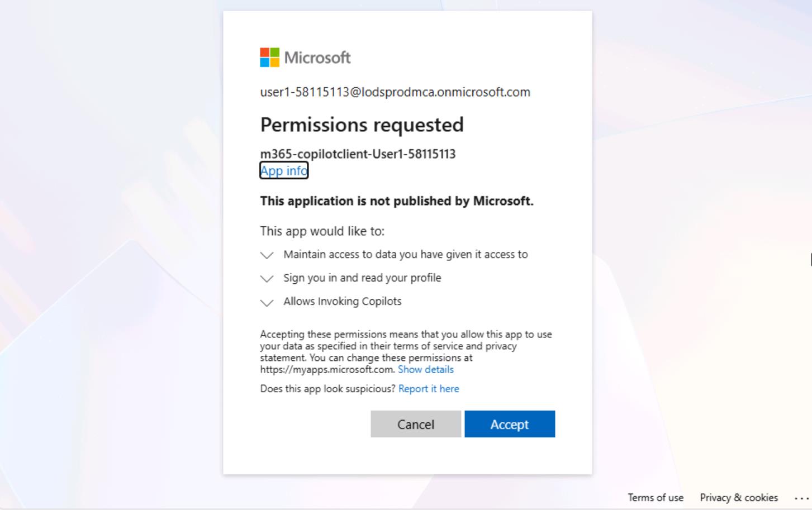Report the app via Report it here
This screenshot has height=510, width=812.
tap(429, 389)
